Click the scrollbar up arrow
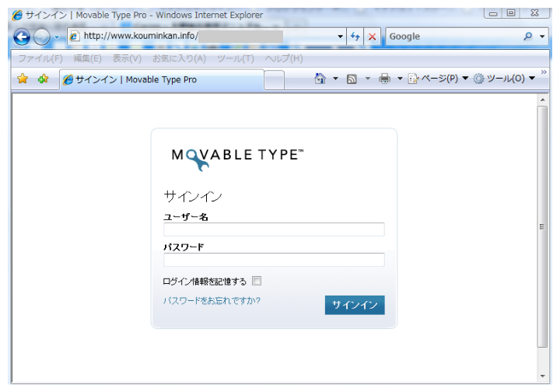Image resolution: width=560 pixels, height=392 pixels. (x=543, y=100)
